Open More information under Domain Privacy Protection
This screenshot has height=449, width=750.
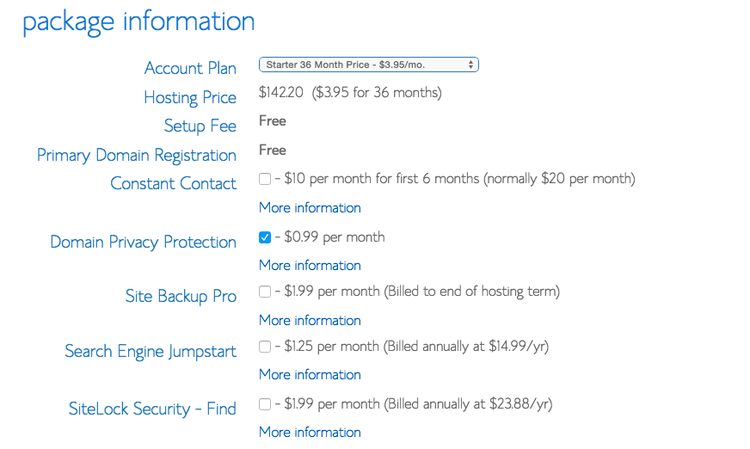(x=309, y=265)
